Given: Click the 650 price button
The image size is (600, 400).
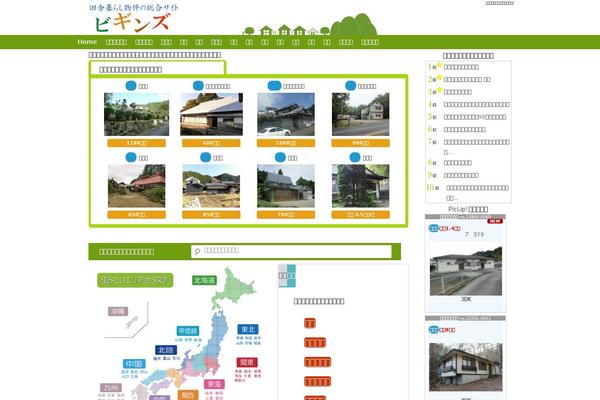Looking at the screenshot, I should coord(137,215).
